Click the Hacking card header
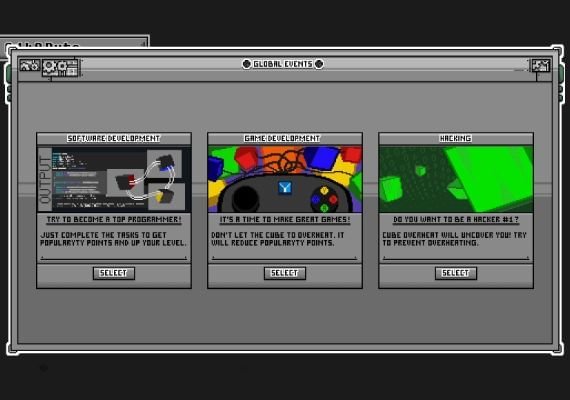Image resolution: width=570 pixels, height=400 pixels. tap(456, 139)
